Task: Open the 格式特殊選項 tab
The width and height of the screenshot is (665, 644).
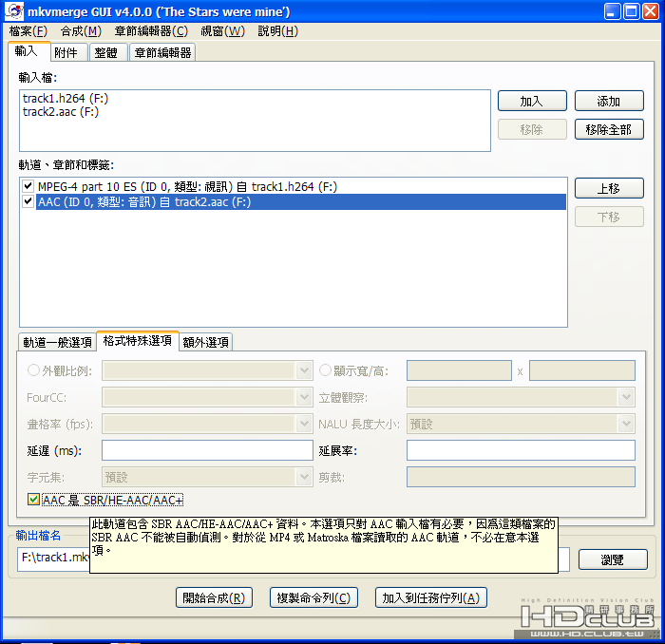Action: point(138,340)
